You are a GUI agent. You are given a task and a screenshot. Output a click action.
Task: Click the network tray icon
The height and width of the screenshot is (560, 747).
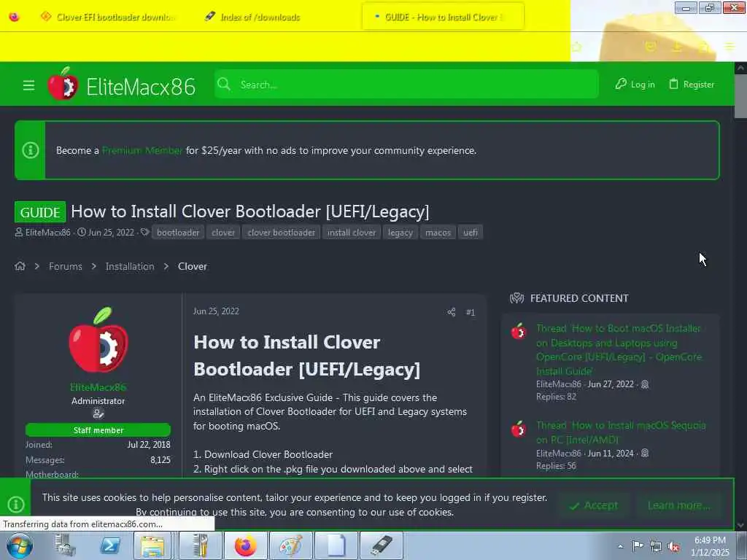coord(656,547)
